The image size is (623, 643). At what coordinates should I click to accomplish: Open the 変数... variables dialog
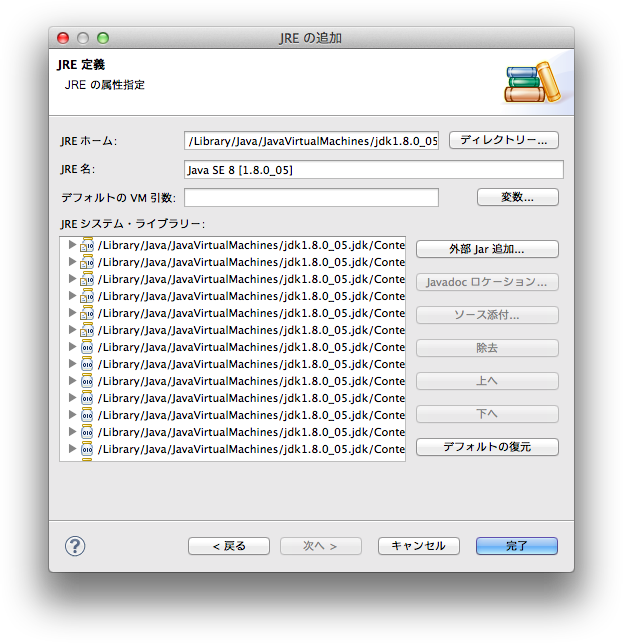(518, 197)
